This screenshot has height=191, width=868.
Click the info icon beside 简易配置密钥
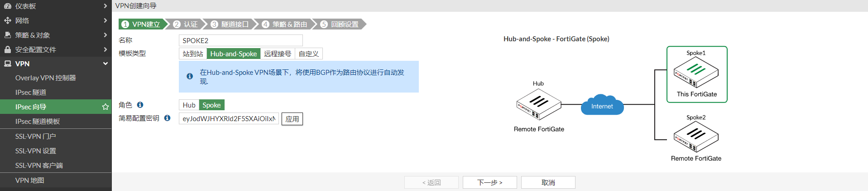(x=168, y=118)
